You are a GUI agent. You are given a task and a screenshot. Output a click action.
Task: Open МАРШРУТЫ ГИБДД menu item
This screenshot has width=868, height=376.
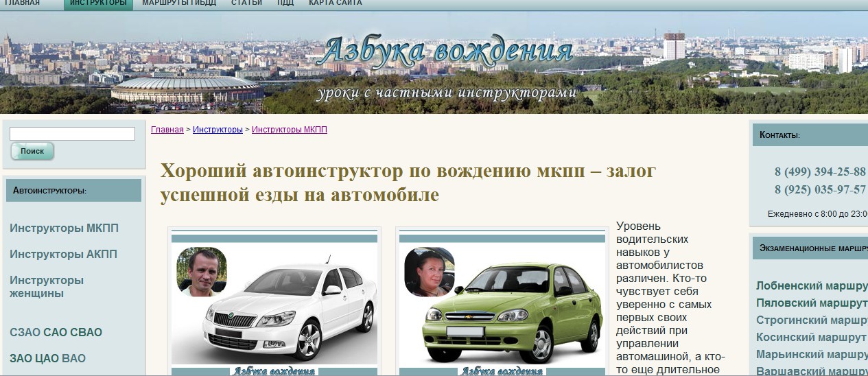pos(179,3)
